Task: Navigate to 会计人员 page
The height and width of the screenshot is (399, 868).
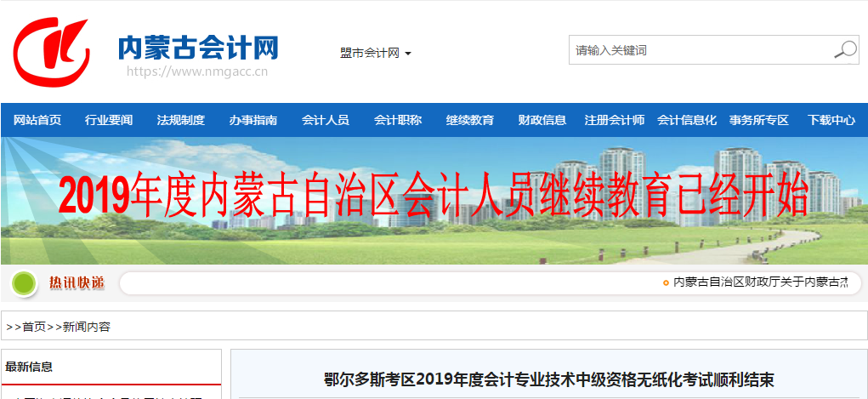Action: pos(325,120)
